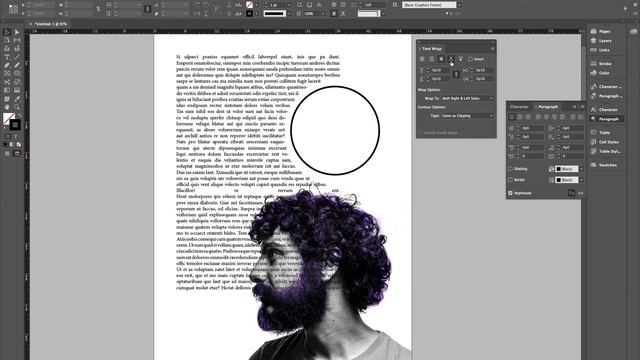The height and width of the screenshot is (360, 640).
Task: Open the stroke type dropdown
Action: pyautogui.click(x=289, y=13)
